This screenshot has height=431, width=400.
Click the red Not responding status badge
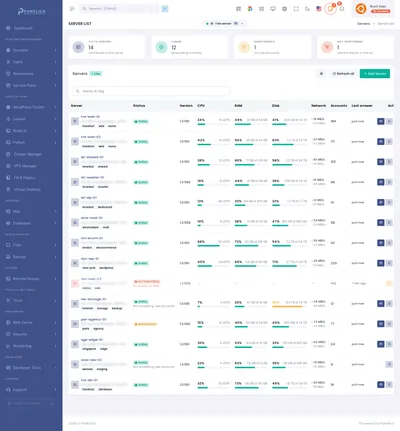click(x=147, y=282)
